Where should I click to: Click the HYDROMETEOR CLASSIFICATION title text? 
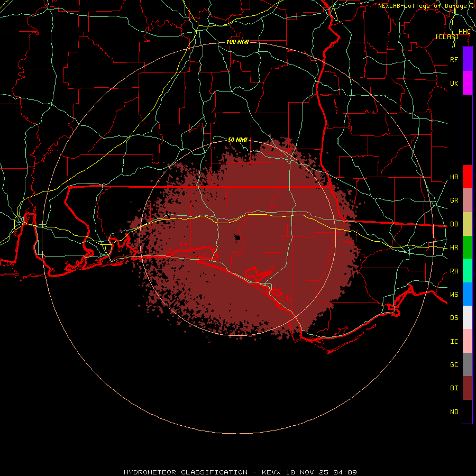[x=186, y=472]
